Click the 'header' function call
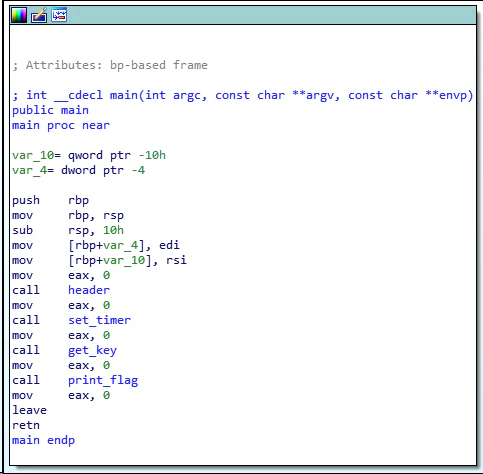This screenshot has height=474, width=483. tap(89, 290)
